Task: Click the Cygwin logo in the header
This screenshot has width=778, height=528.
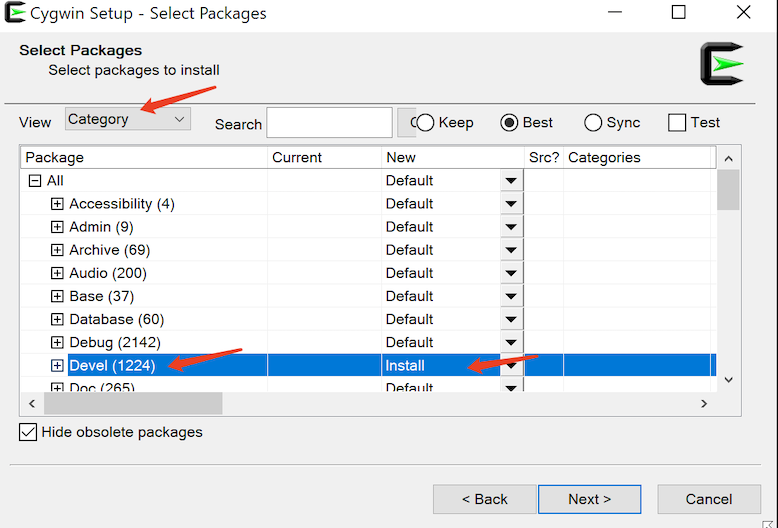Action: pos(722,64)
